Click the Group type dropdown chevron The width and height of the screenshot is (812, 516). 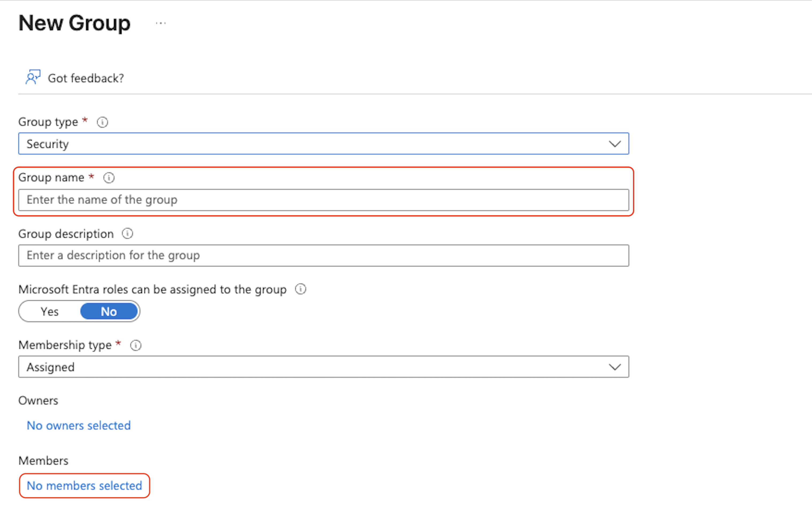(615, 144)
